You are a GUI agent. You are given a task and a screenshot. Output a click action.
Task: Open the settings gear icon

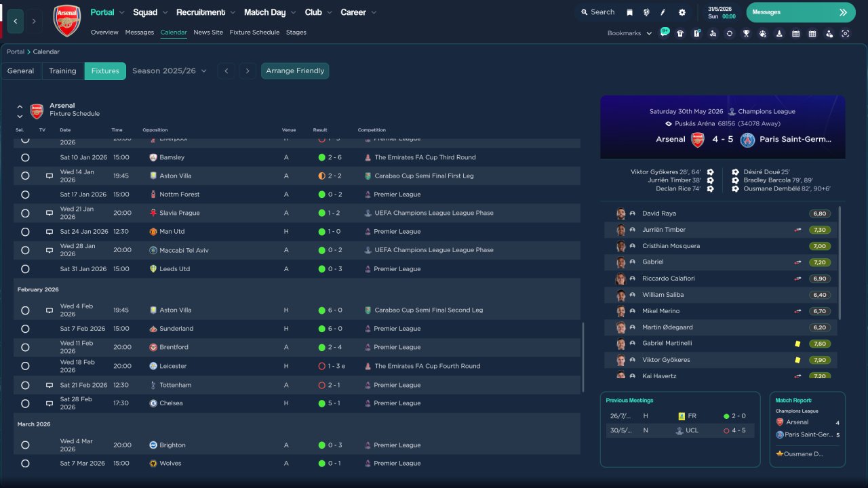[682, 12]
